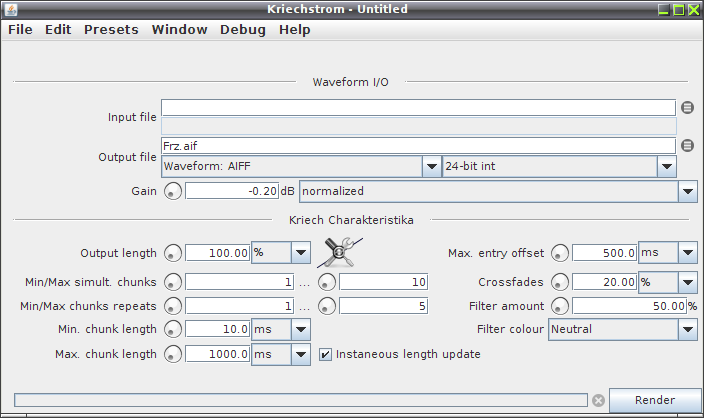704x418 pixels.
Task: Adjust the Crossfades knob
Action: point(559,282)
